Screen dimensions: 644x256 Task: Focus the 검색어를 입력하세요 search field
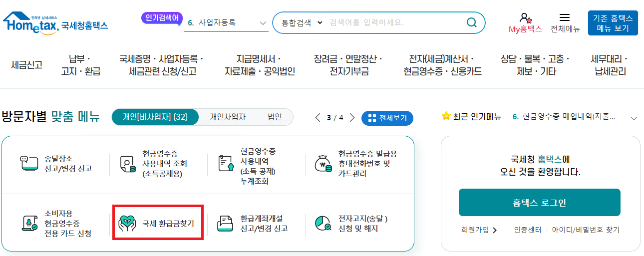394,23
